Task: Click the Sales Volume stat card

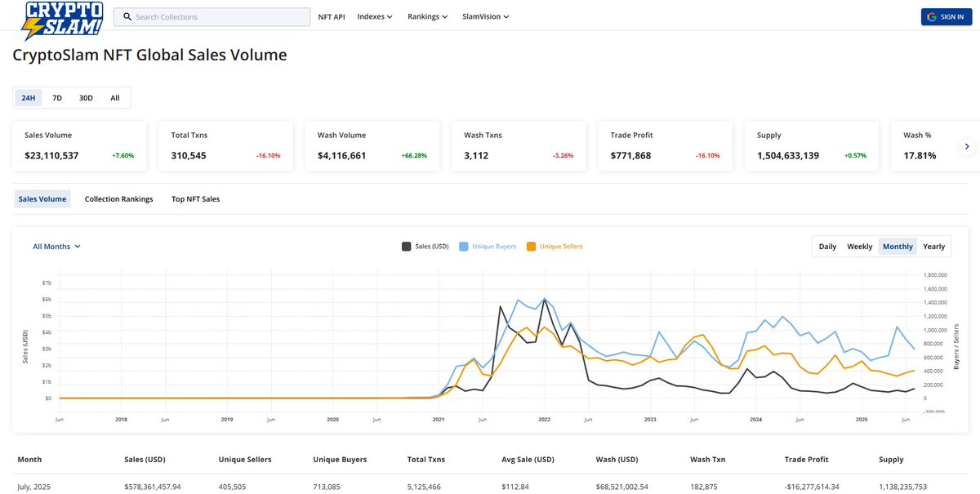Action: [x=79, y=146]
